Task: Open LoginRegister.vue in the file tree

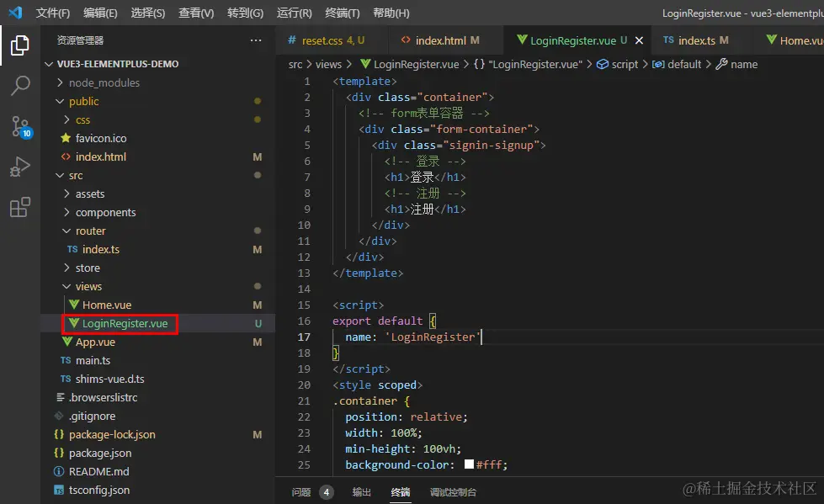Action: coord(125,323)
